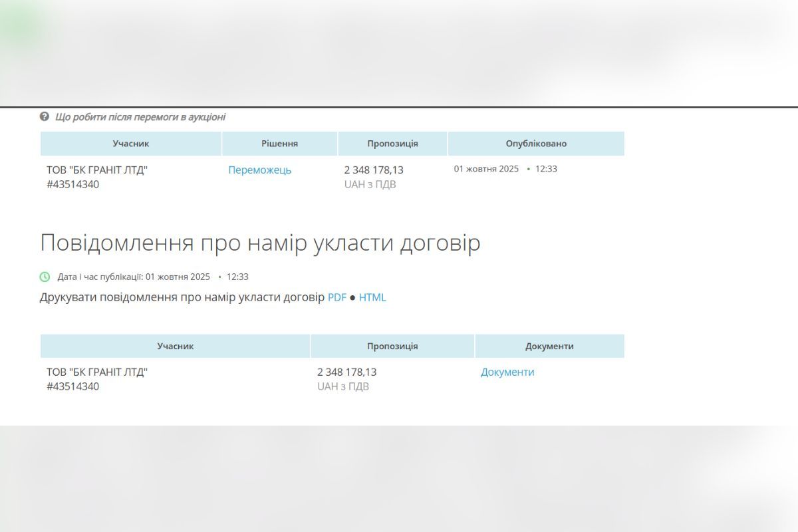This screenshot has width=798, height=532.
Task: Open the PDF version of the notice
Action: (x=336, y=297)
